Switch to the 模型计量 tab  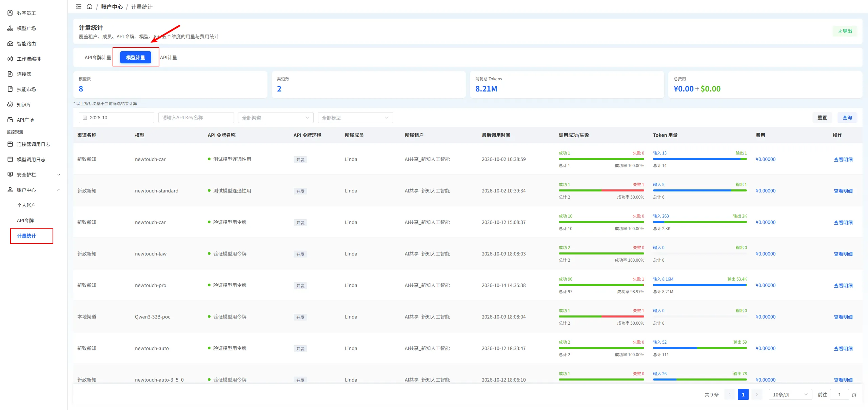pyautogui.click(x=136, y=58)
